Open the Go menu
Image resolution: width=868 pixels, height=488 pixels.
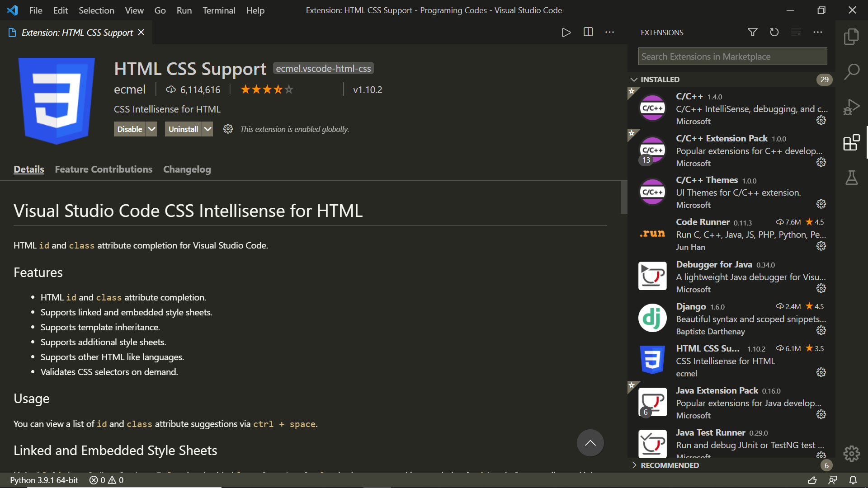pyautogui.click(x=160, y=10)
